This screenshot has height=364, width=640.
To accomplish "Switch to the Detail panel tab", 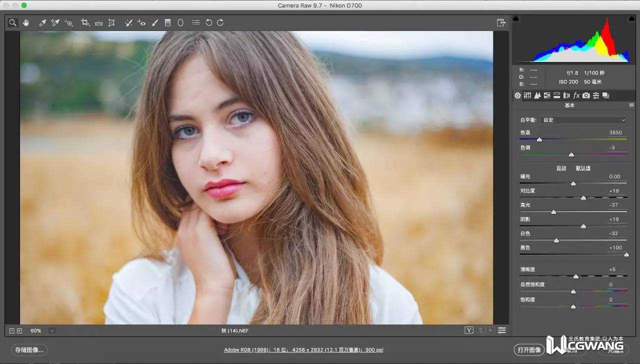I will click(x=537, y=95).
